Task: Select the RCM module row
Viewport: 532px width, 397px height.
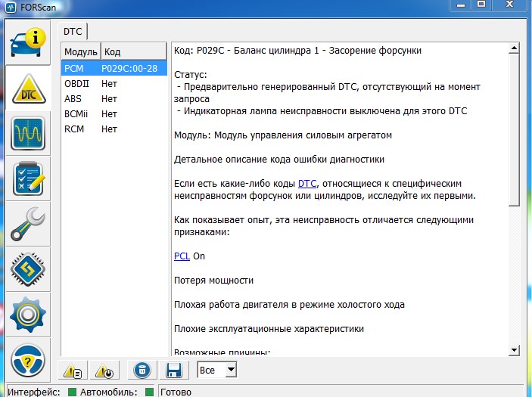Action: 114,129
